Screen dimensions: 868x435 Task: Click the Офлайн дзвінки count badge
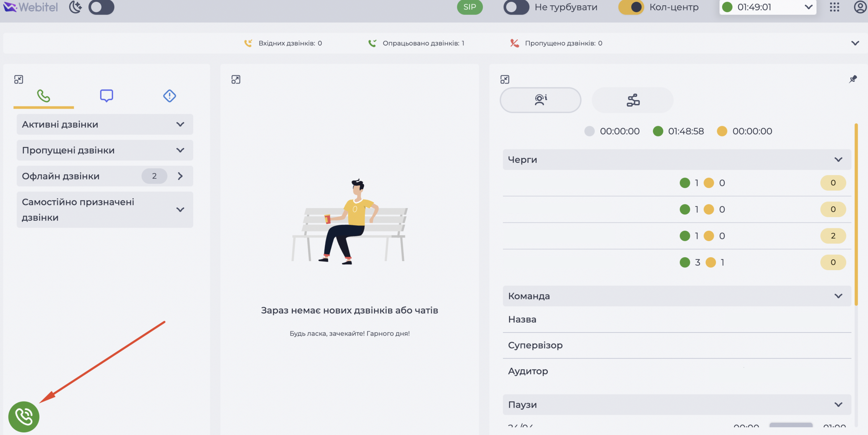coord(154,176)
